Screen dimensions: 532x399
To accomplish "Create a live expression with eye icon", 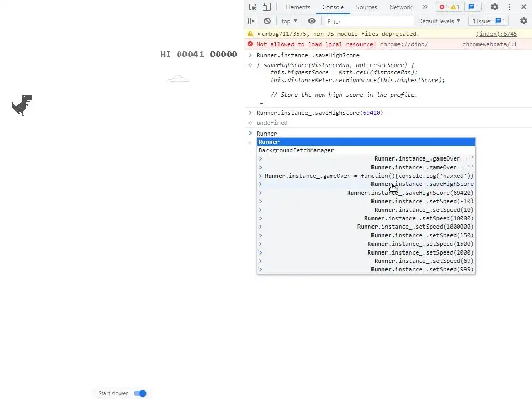I will [x=312, y=21].
